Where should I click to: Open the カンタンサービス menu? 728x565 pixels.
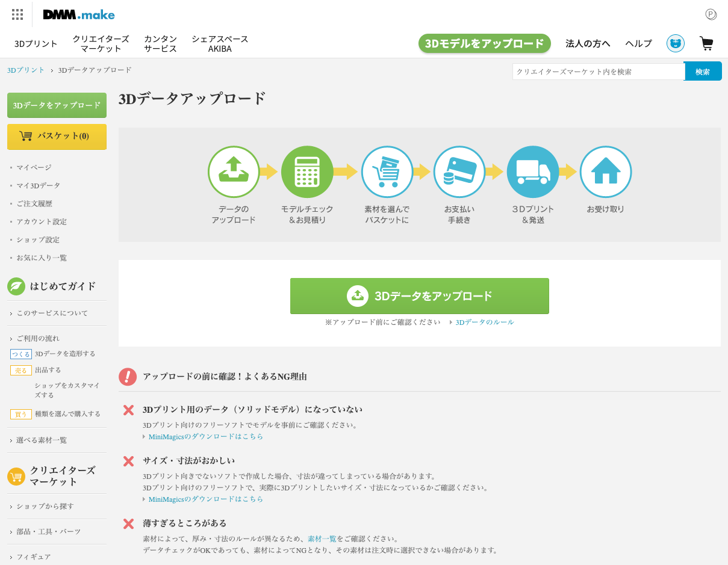pyautogui.click(x=161, y=43)
